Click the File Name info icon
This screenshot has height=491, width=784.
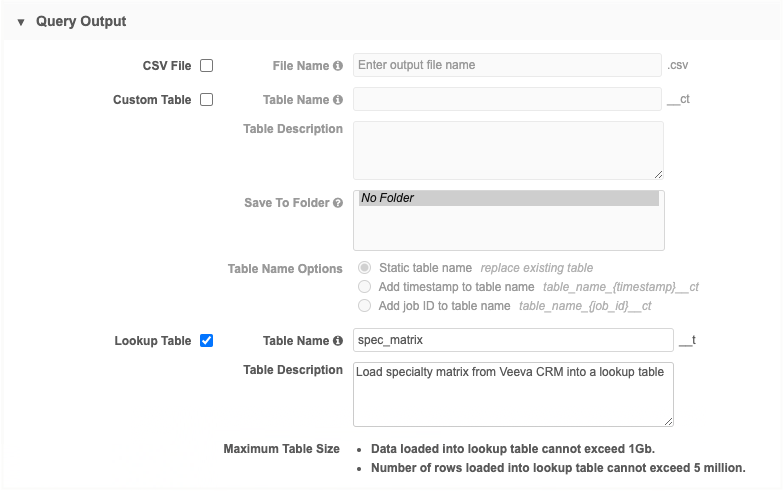point(338,66)
